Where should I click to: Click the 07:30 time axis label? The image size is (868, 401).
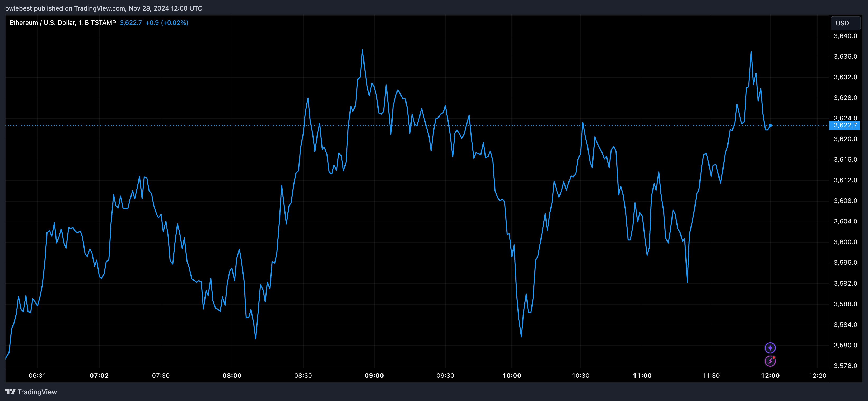[x=161, y=375]
